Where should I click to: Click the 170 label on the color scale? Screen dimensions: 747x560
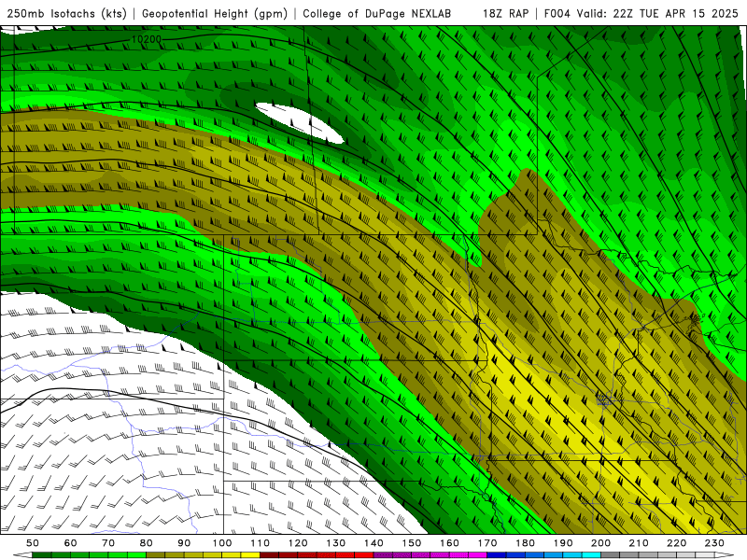(x=487, y=543)
